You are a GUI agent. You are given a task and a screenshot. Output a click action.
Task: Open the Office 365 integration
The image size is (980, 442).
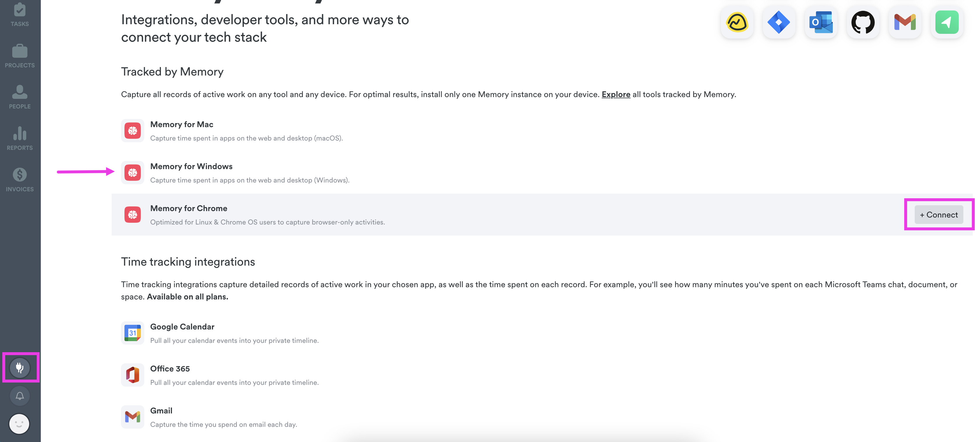(x=170, y=369)
